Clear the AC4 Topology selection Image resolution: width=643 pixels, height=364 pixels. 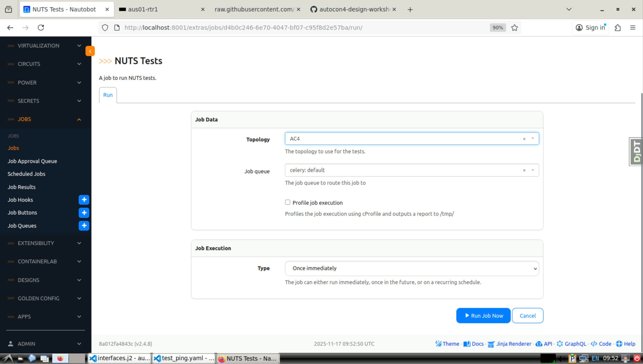pos(524,139)
